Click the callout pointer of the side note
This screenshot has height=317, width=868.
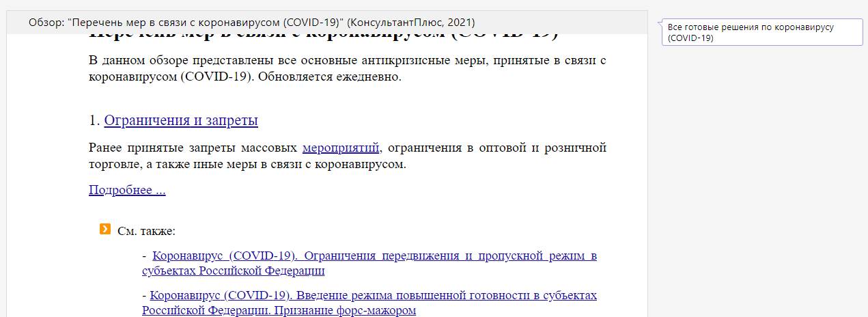click(660, 25)
